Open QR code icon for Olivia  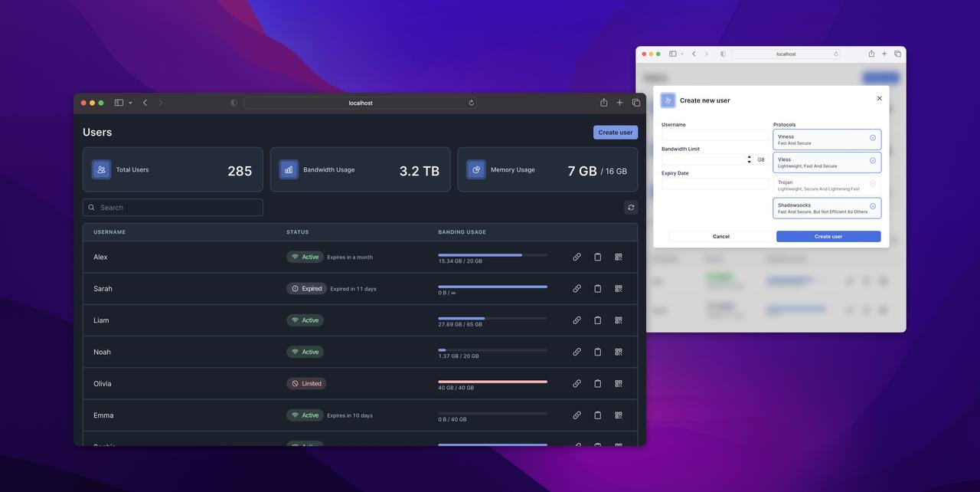619,383
